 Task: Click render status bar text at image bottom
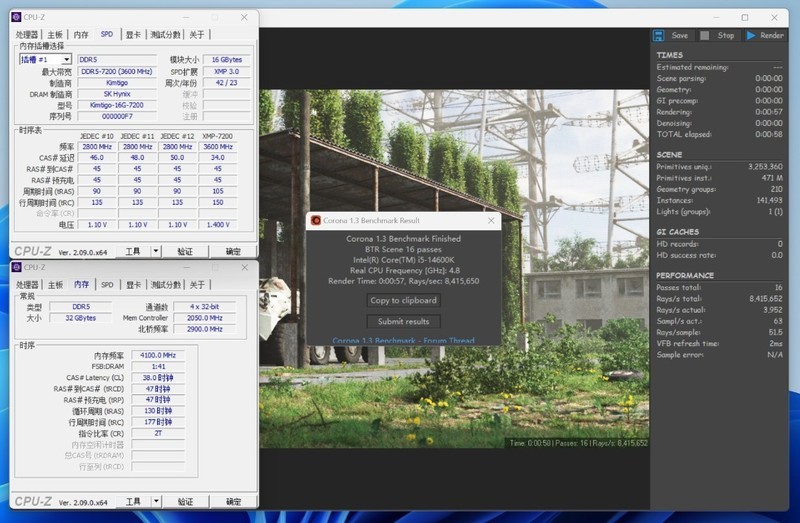[x=578, y=443]
